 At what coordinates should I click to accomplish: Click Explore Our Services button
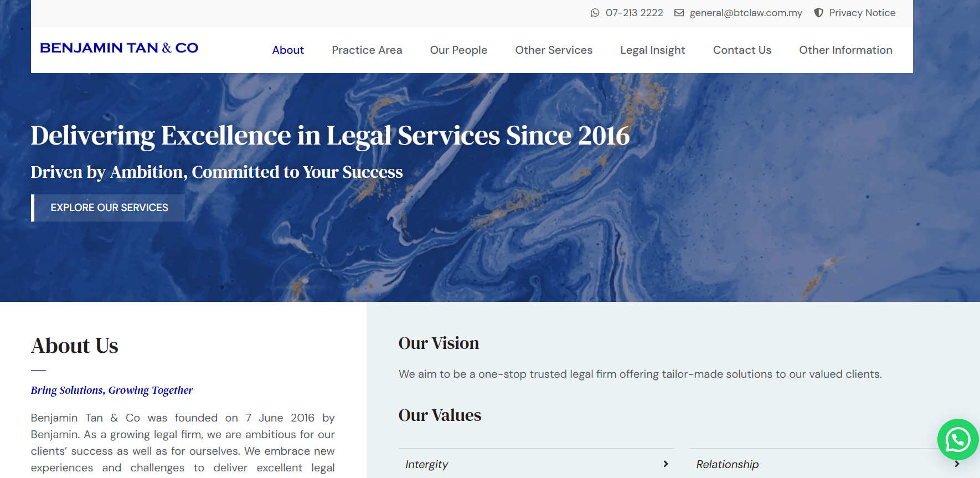point(108,208)
